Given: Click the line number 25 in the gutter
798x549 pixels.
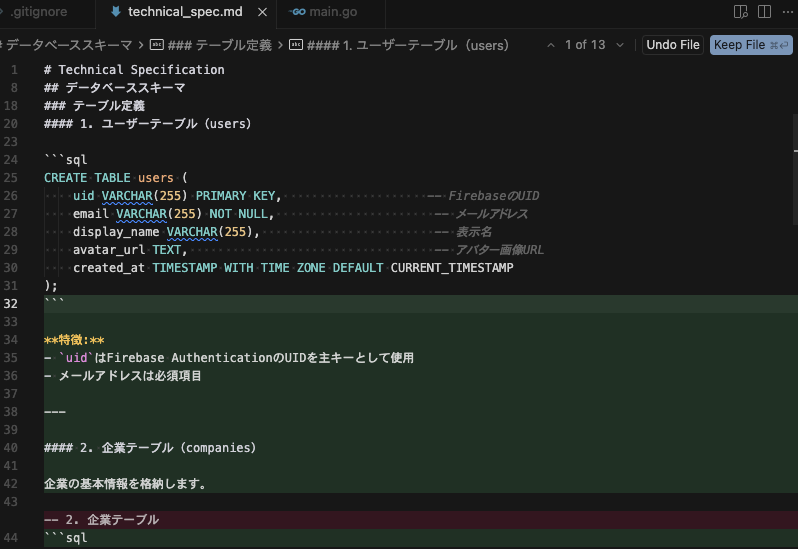Looking at the screenshot, I should tap(11, 178).
